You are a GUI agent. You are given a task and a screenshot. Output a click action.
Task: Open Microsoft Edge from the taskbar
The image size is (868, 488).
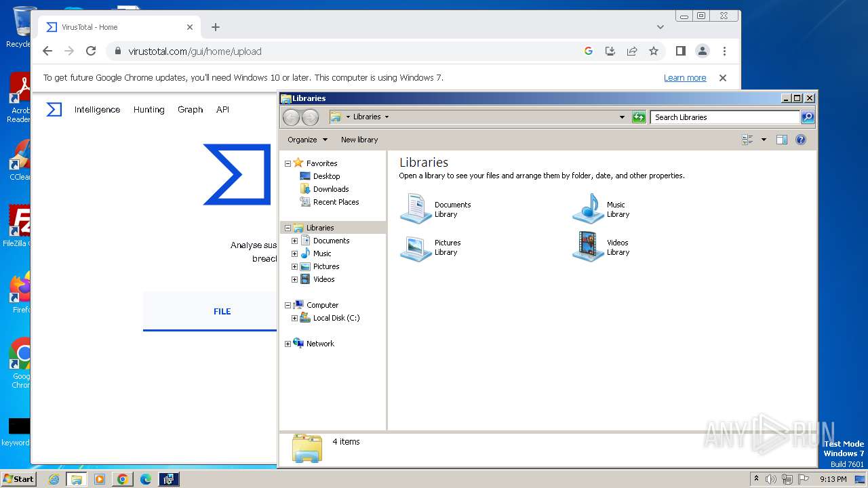tap(146, 479)
